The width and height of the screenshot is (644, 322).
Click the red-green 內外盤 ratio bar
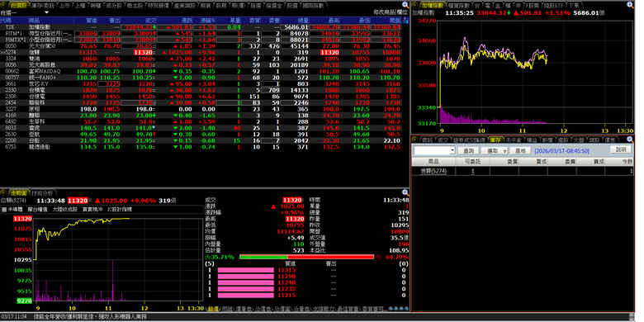coord(307,257)
